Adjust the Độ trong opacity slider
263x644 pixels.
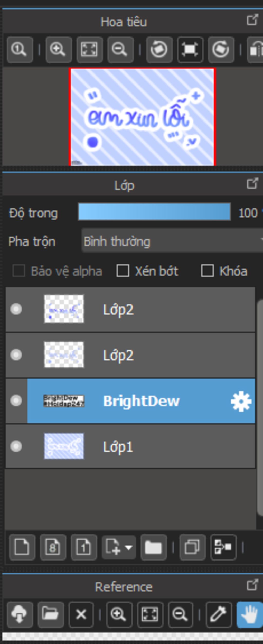coord(154,212)
